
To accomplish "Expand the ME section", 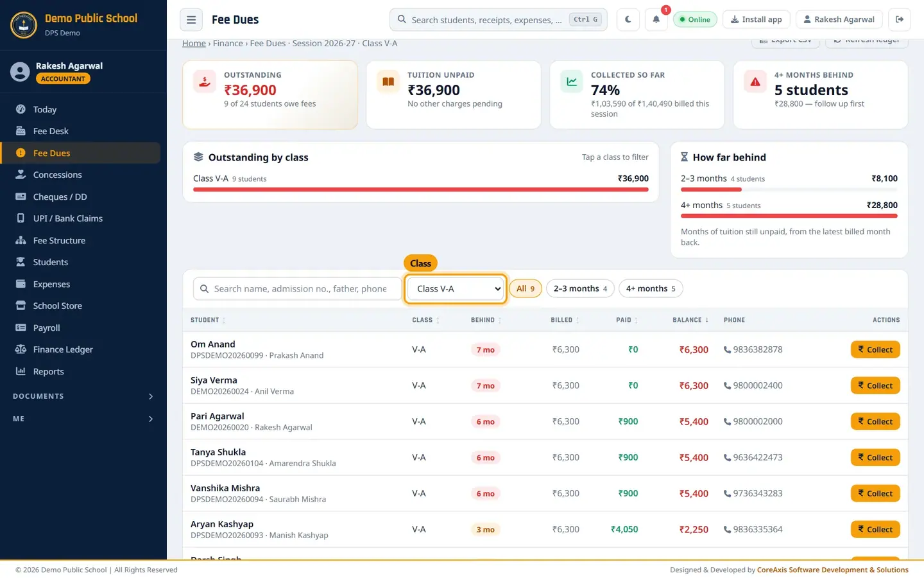I will [x=83, y=419].
